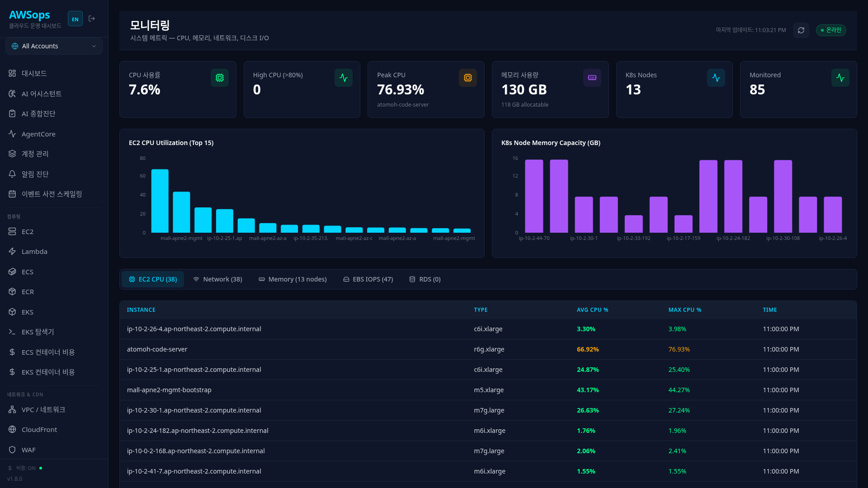Click ip-10-2-41-7.ap-northeast-2.compute.internal instance
This screenshot has height=488, width=868.
[194, 471]
